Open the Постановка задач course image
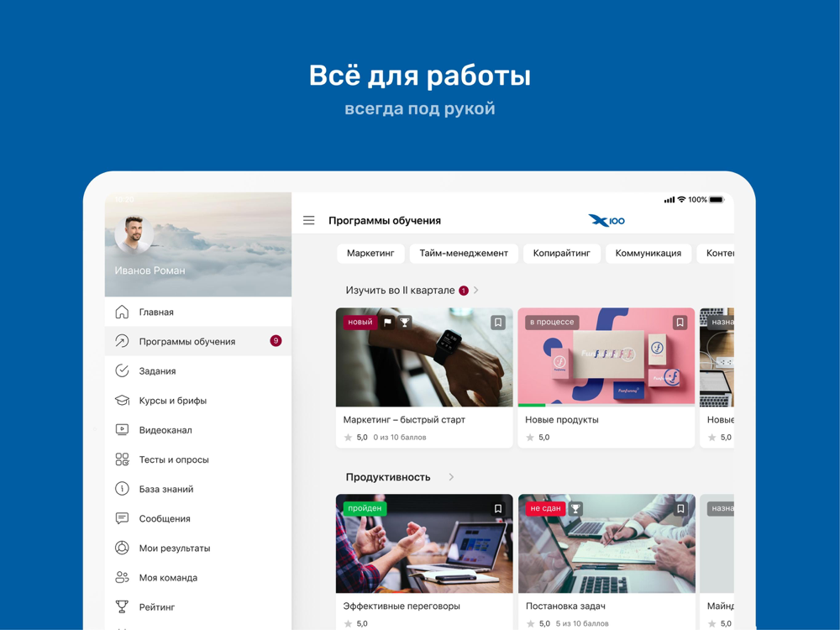Screen dimensions: 840x630 pos(606,543)
